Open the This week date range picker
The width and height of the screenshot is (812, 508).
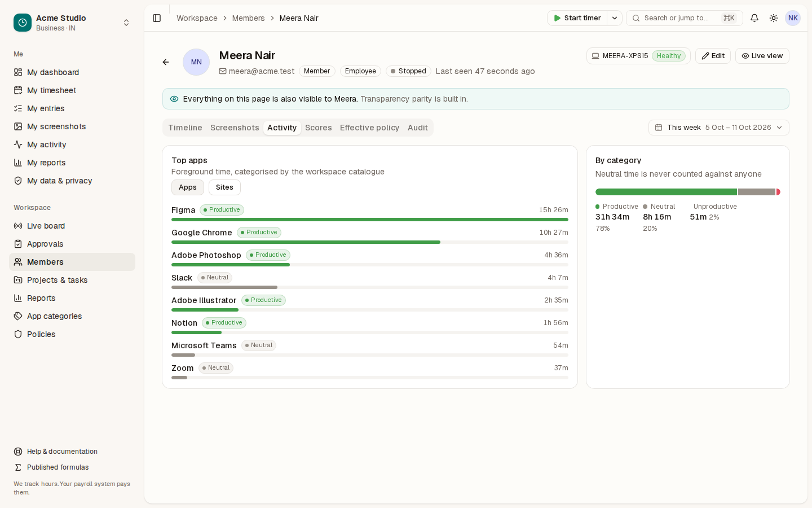(719, 128)
